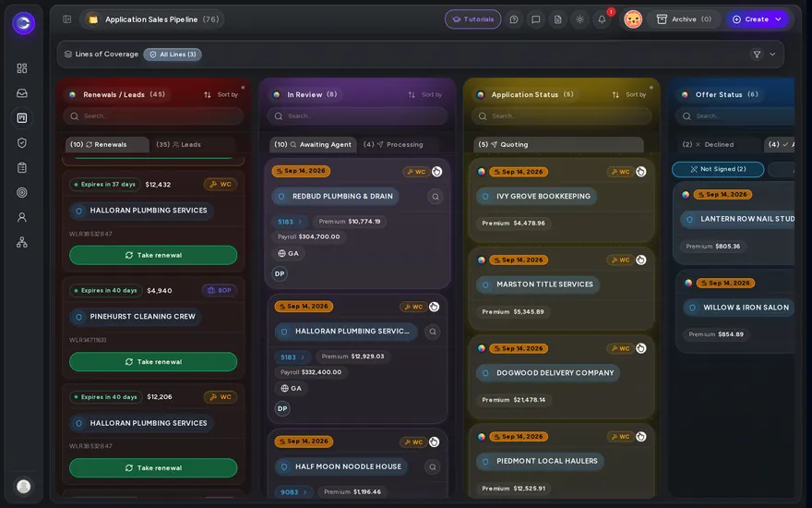Open notifications bell icon
This screenshot has width=812, height=508.
point(602,19)
